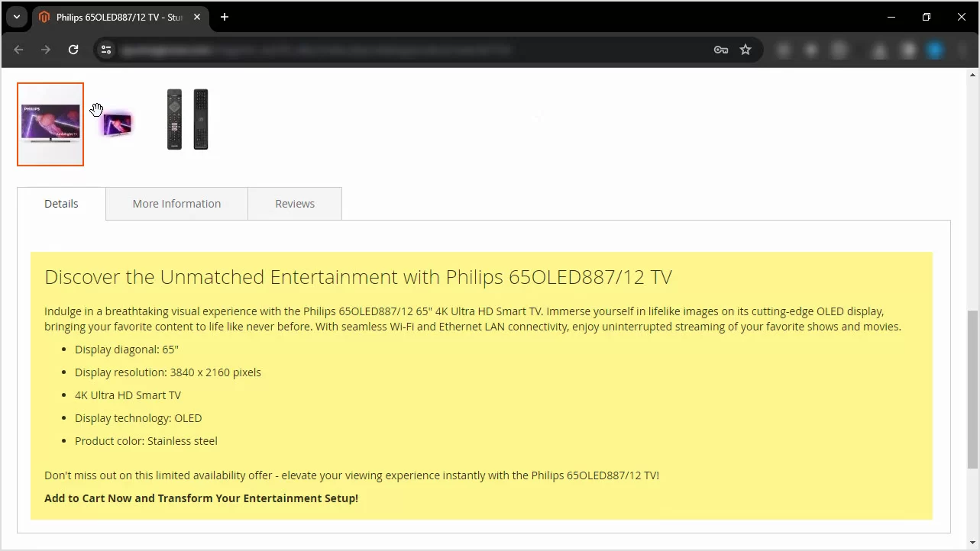Click 'Display technology: OLED' bullet
980x551 pixels.
pos(138,418)
